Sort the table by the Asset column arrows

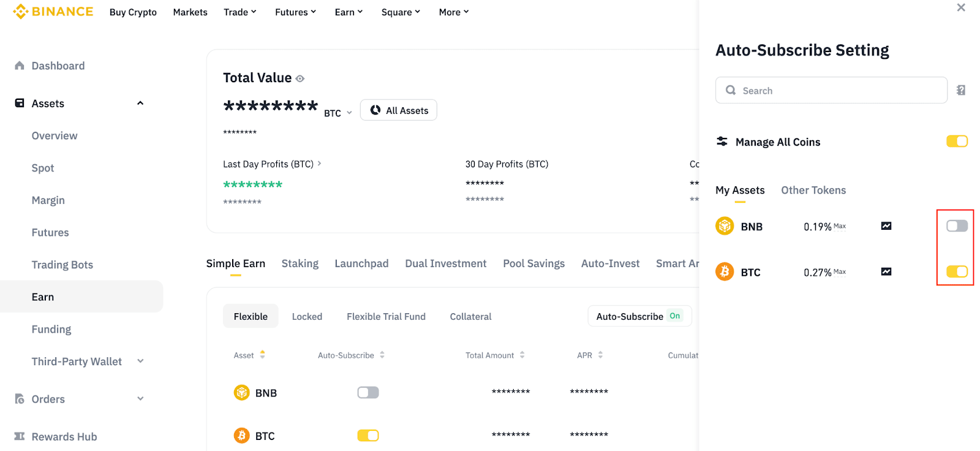pos(263,355)
